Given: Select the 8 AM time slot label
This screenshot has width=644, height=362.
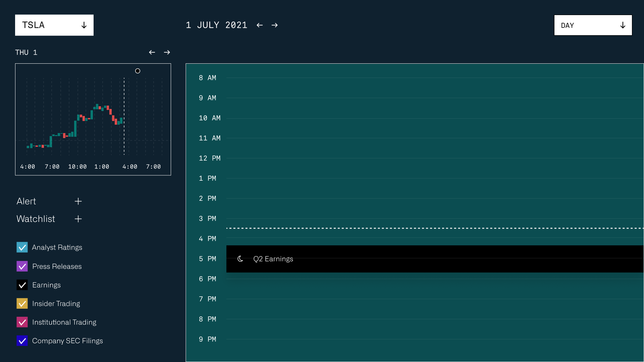Looking at the screenshot, I should click(x=207, y=78).
